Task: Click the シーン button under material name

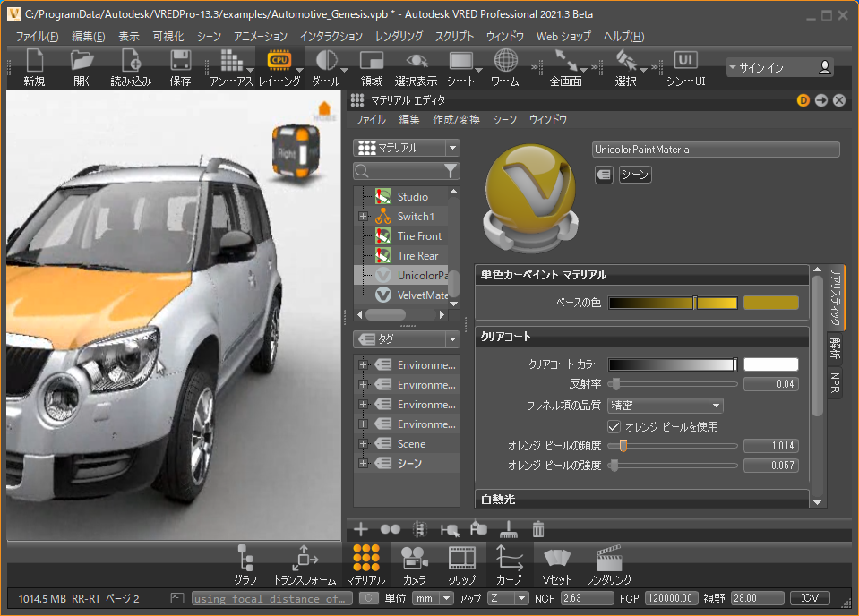Action: coord(634,175)
